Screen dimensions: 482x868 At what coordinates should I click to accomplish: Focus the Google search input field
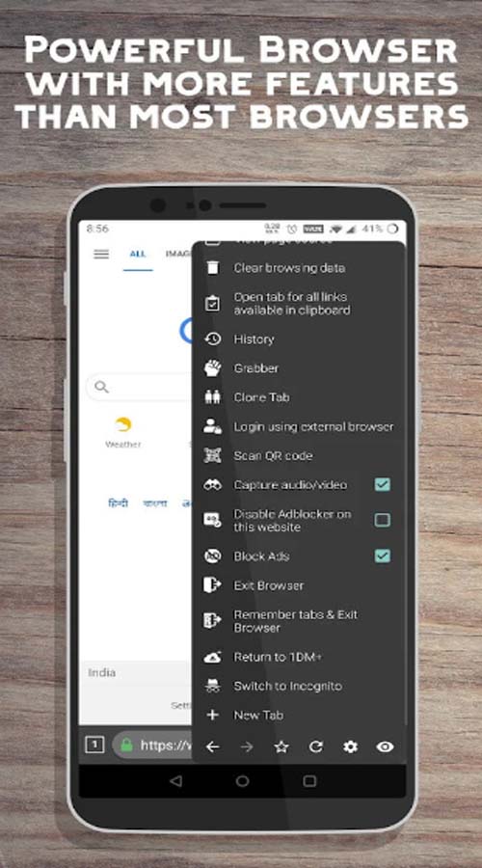[x=140, y=387]
